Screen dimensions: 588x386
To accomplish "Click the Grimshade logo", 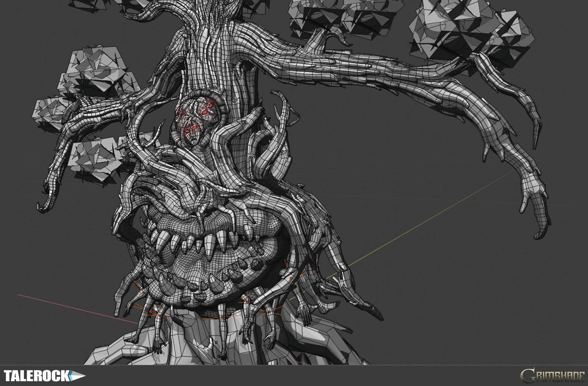I will tap(552, 376).
